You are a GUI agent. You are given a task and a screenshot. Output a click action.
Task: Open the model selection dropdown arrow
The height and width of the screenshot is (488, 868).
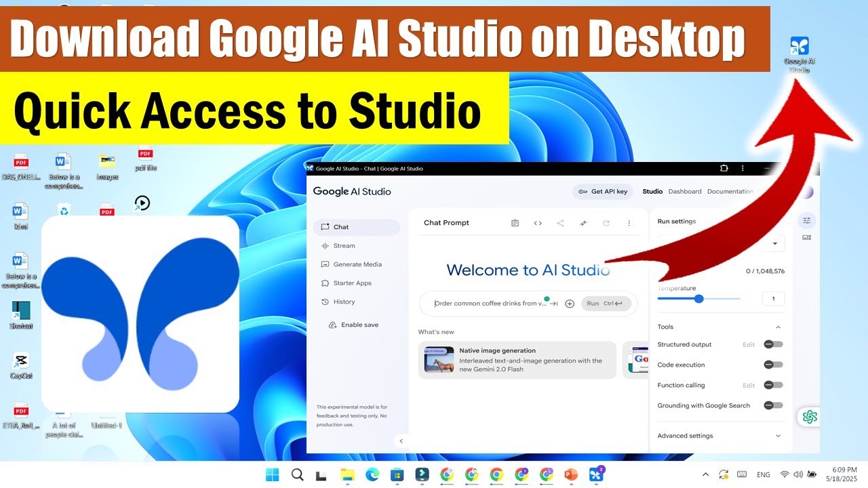(775, 243)
